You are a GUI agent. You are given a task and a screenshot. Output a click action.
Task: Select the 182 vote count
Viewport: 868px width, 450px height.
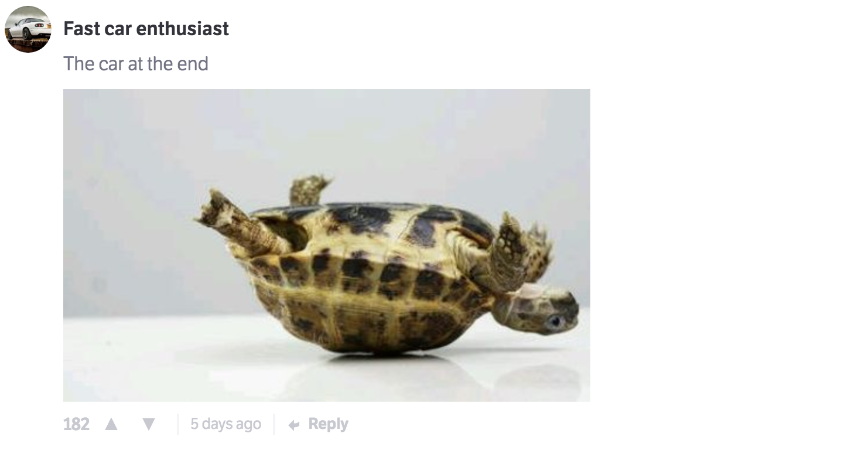point(76,424)
